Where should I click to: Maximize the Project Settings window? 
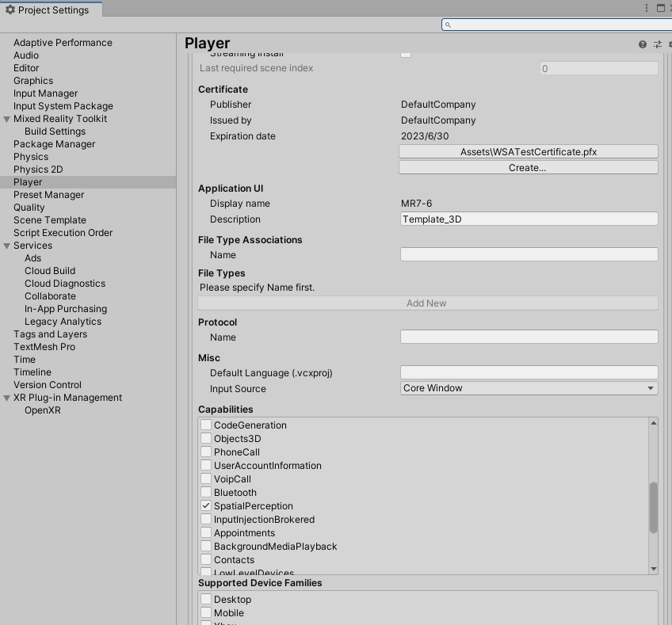660,8
